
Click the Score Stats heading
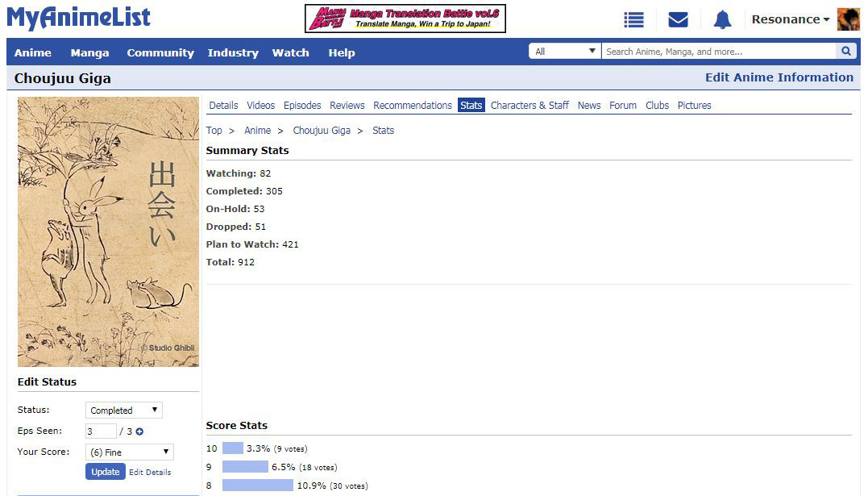tap(237, 426)
